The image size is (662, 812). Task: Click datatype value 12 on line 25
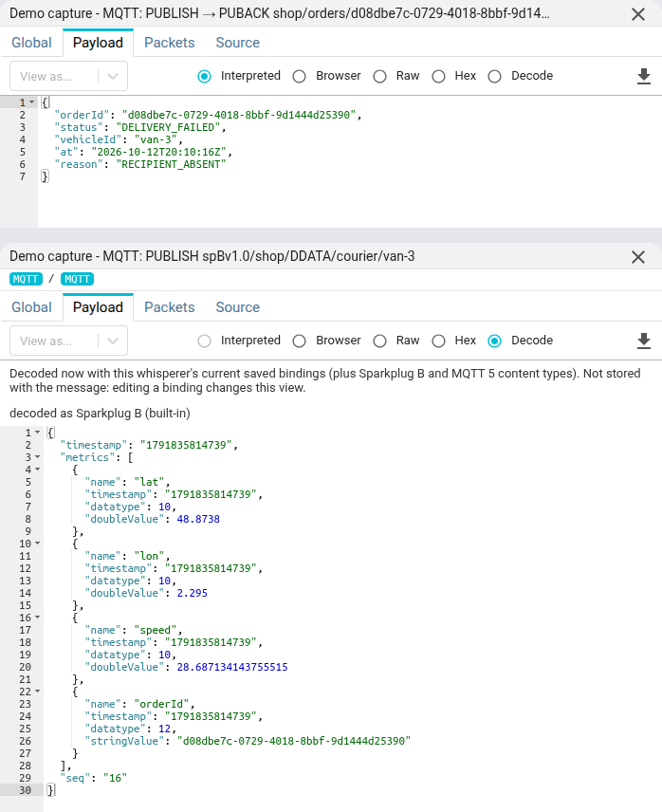click(165, 729)
